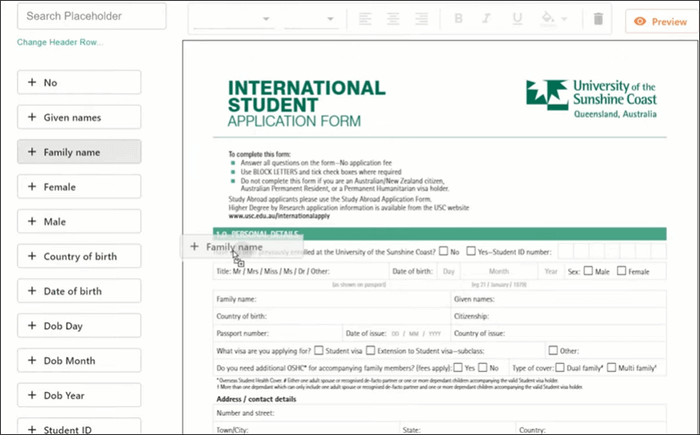Select the Country of birth placeholder label
Image resolution: width=700 pixels, height=435 pixels.
pyautogui.click(x=80, y=256)
